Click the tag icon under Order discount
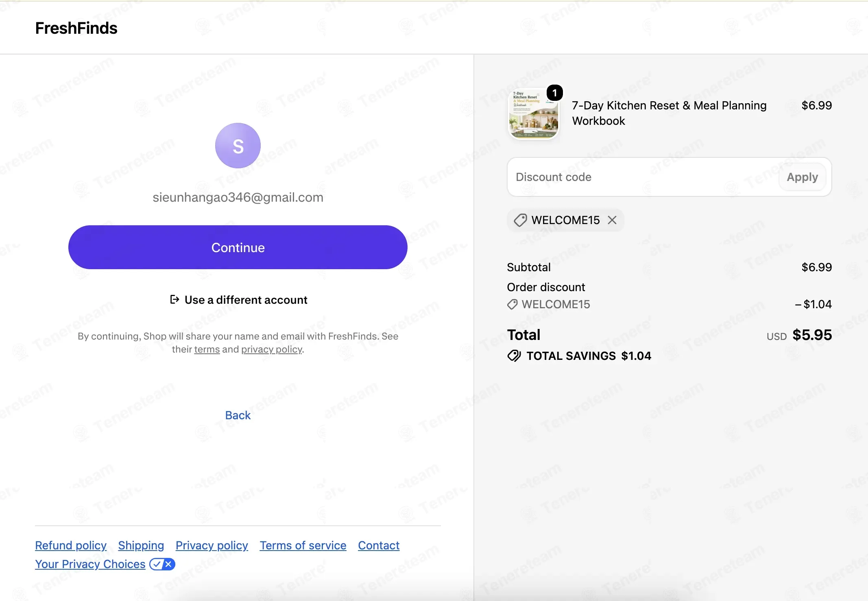This screenshot has height=601, width=868. (x=513, y=304)
